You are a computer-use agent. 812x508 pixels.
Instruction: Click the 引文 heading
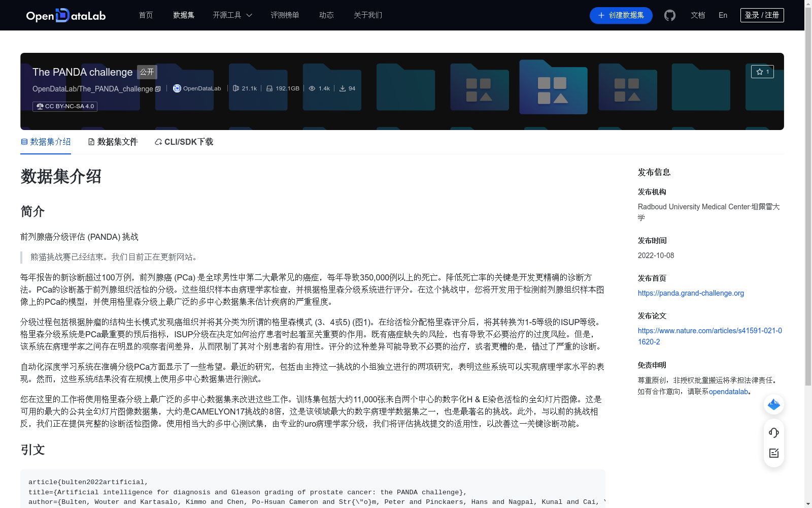point(32,450)
